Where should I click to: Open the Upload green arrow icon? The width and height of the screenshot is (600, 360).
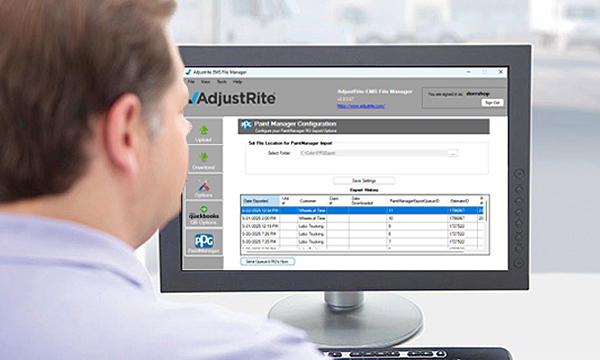tap(204, 130)
